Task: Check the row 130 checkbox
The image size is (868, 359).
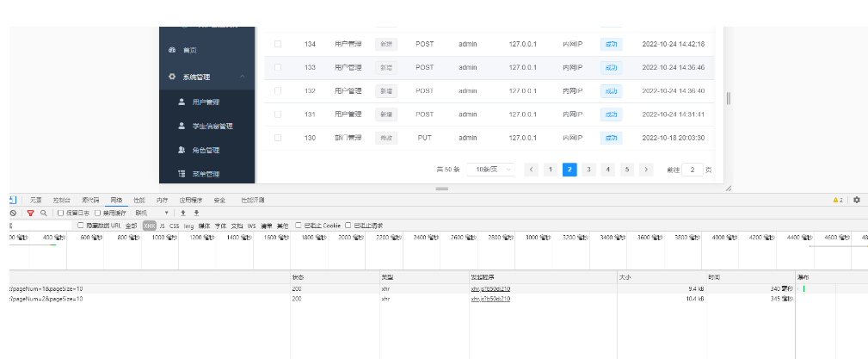Action: pyautogui.click(x=278, y=138)
